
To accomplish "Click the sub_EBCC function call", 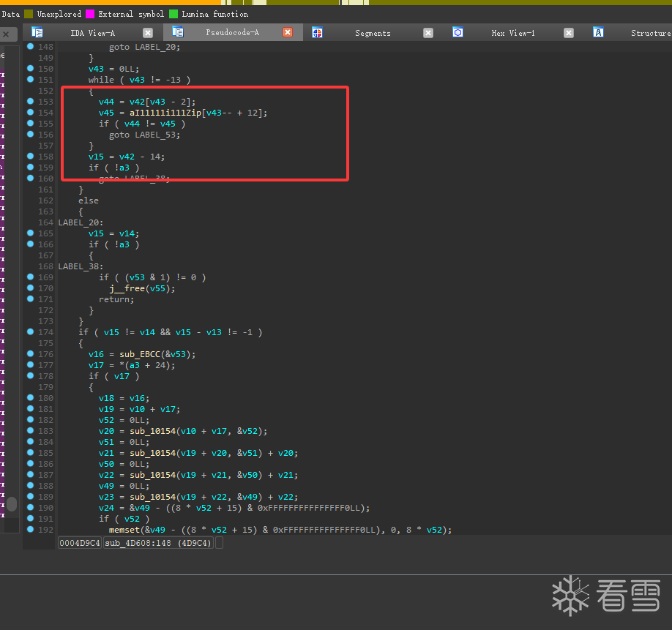I will pos(140,354).
